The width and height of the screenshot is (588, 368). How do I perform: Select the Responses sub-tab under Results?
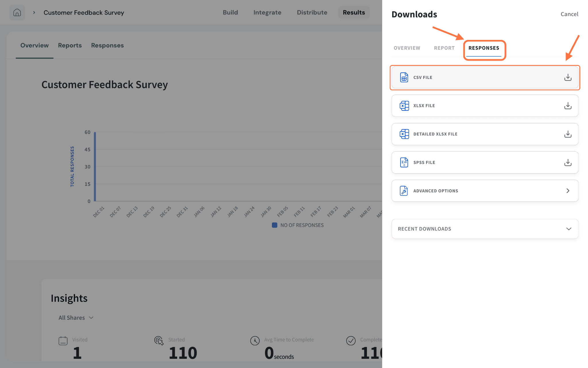click(x=107, y=45)
